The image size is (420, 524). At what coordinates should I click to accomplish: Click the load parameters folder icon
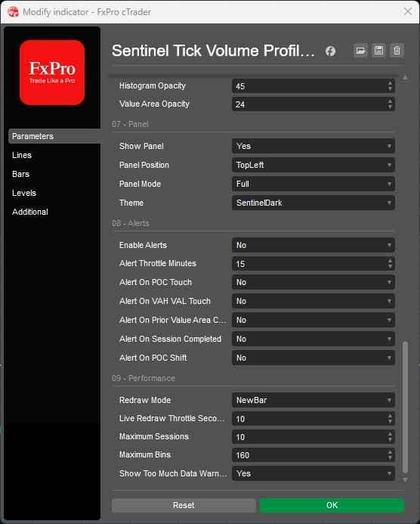point(360,51)
